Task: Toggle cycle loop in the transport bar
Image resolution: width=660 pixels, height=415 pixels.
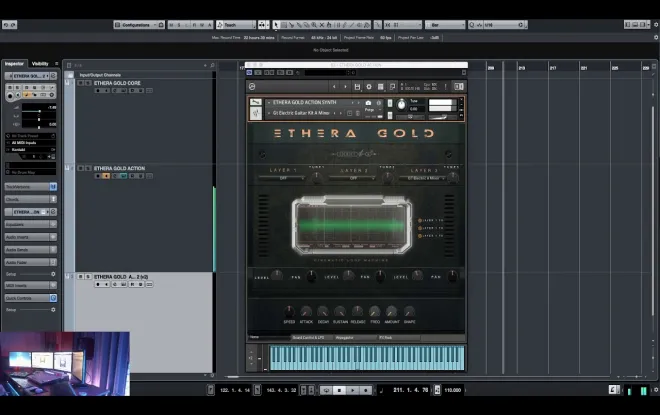Action: [x=326, y=391]
